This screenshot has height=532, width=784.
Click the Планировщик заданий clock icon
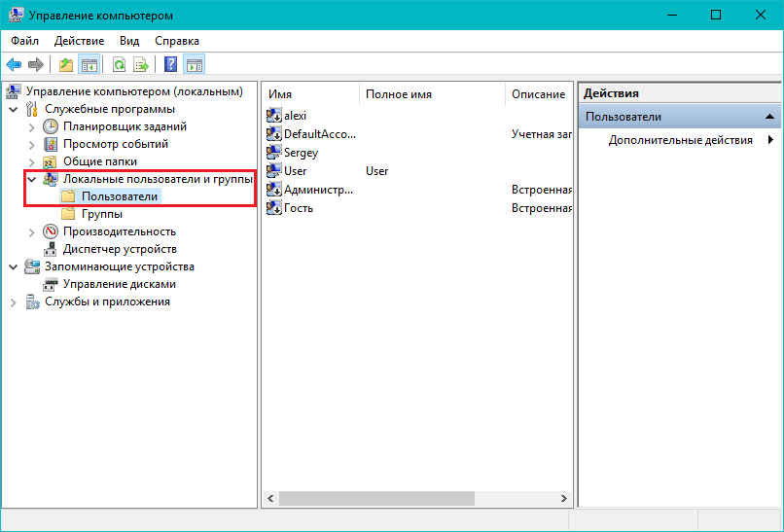[51, 126]
